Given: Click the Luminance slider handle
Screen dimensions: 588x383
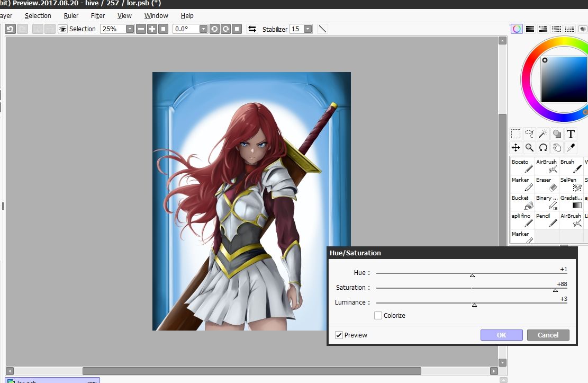Looking at the screenshot, I should click(x=474, y=305).
